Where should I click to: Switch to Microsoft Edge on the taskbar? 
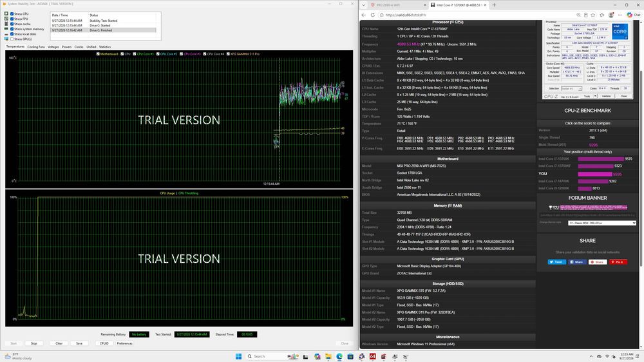coord(339,356)
